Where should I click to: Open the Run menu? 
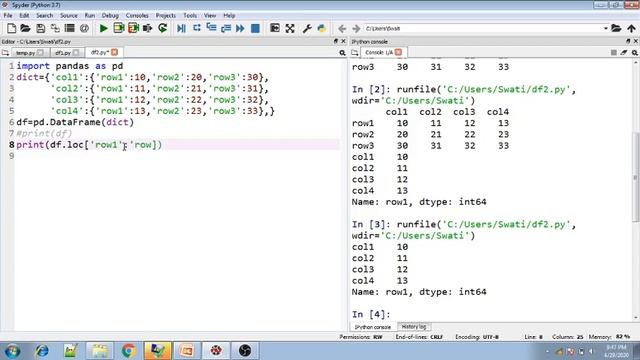pyautogui.click(x=90, y=16)
